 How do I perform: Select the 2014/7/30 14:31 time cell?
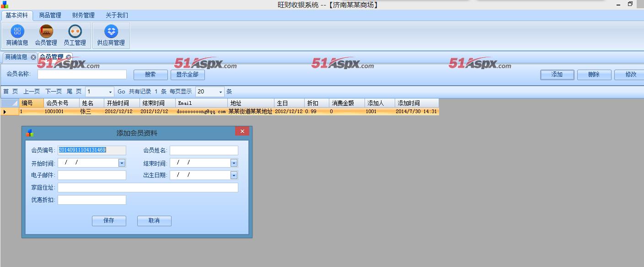[x=417, y=111]
